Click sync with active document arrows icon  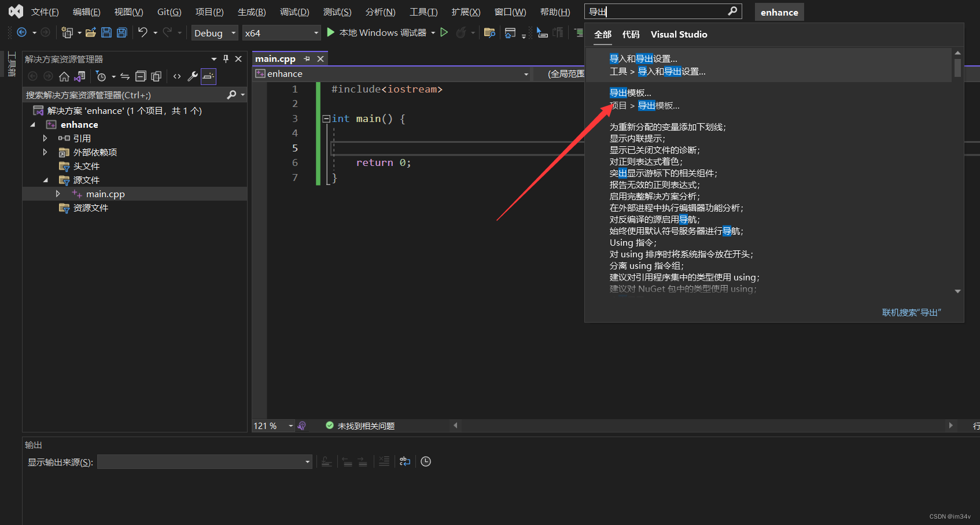pos(125,76)
